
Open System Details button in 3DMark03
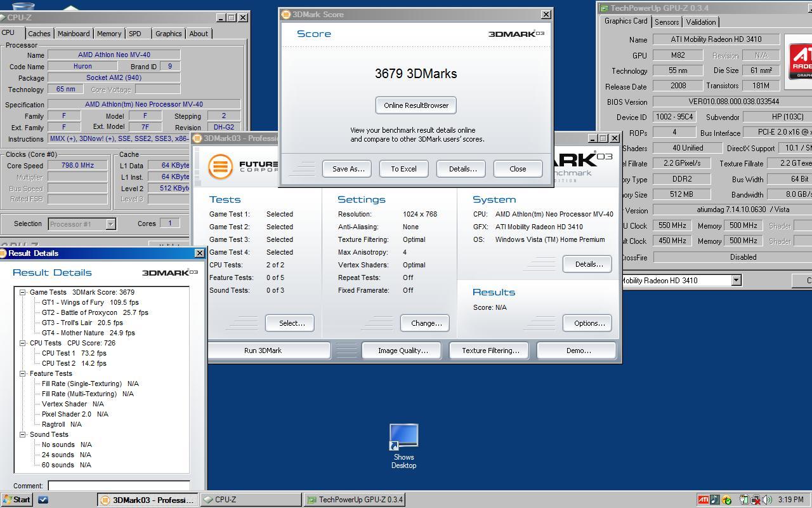click(589, 264)
